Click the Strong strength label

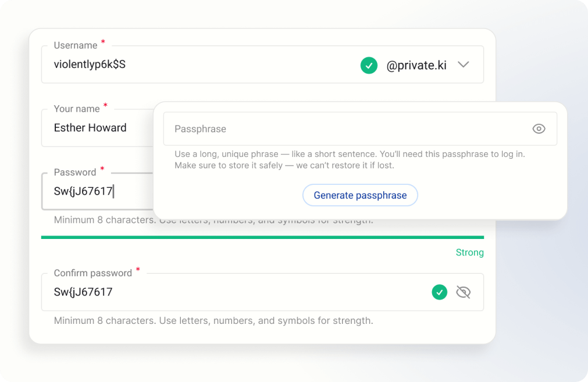(469, 252)
